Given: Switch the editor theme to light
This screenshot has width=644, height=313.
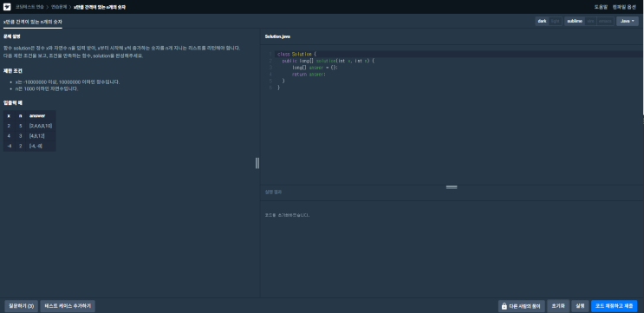Looking at the screenshot, I should pyautogui.click(x=556, y=21).
